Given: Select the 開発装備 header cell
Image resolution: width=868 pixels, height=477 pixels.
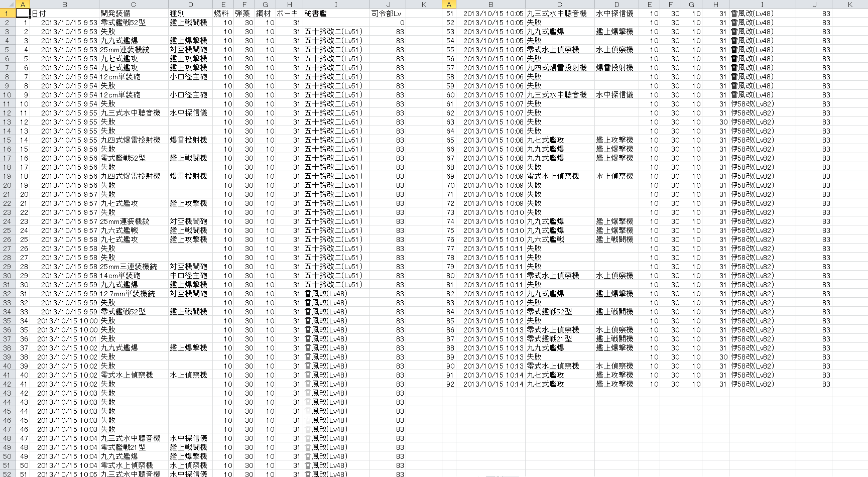Looking at the screenshot, I should pyautogui.click(x=134, y=14).
